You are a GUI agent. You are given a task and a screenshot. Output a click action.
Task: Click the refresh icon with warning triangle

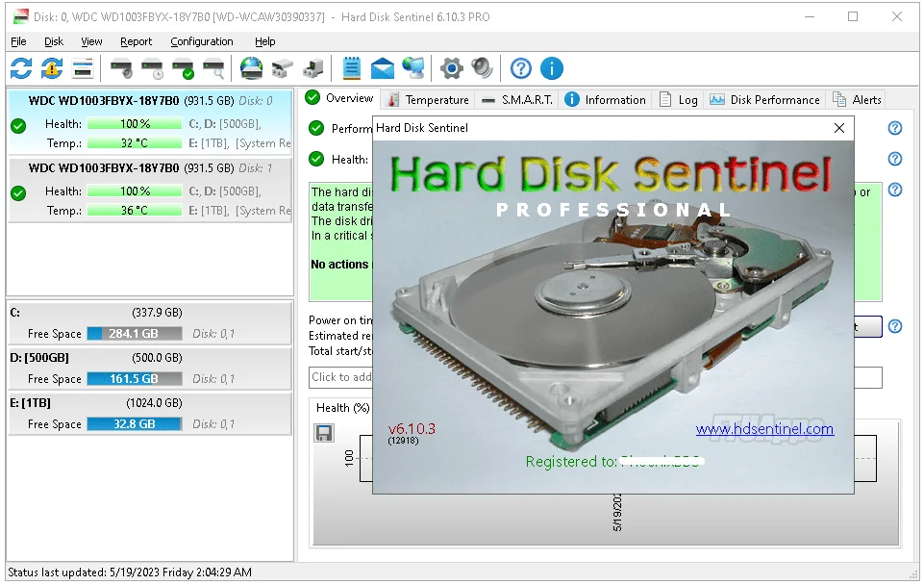tap(52, 68)
